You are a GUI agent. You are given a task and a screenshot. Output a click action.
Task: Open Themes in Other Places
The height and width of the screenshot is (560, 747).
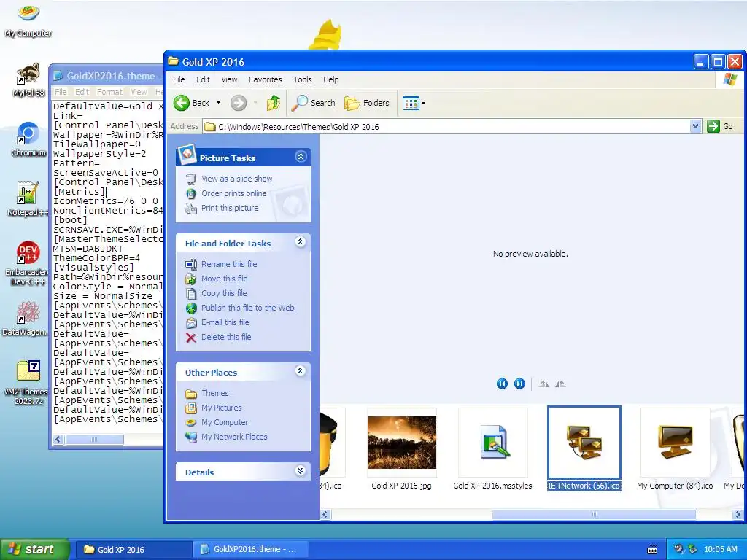coord(215,393)
